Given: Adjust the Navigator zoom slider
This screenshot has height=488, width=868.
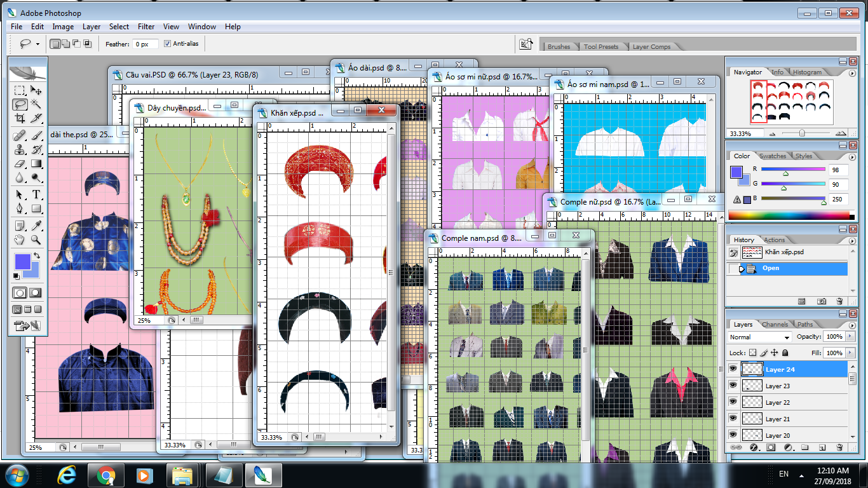Looking at the screenshot, I should pyautogui.click(x=802, y=133).
